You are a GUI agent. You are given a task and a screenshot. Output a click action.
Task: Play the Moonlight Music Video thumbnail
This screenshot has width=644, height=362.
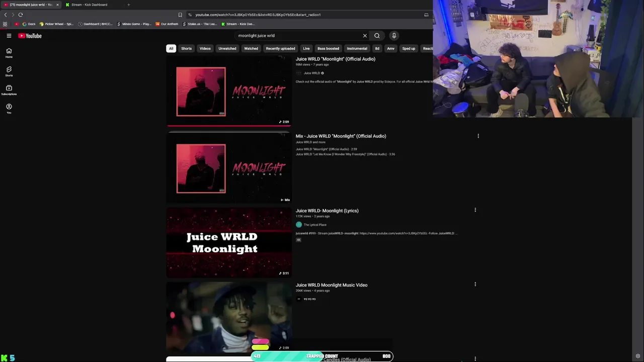click(x=229, y=317)
